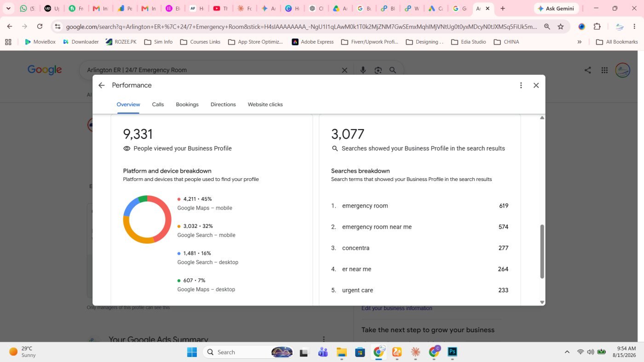Open Microsoft Store from the taskbar
Image resolution: width=644 pixels, height=362 pixels.
tap(360, 352)
